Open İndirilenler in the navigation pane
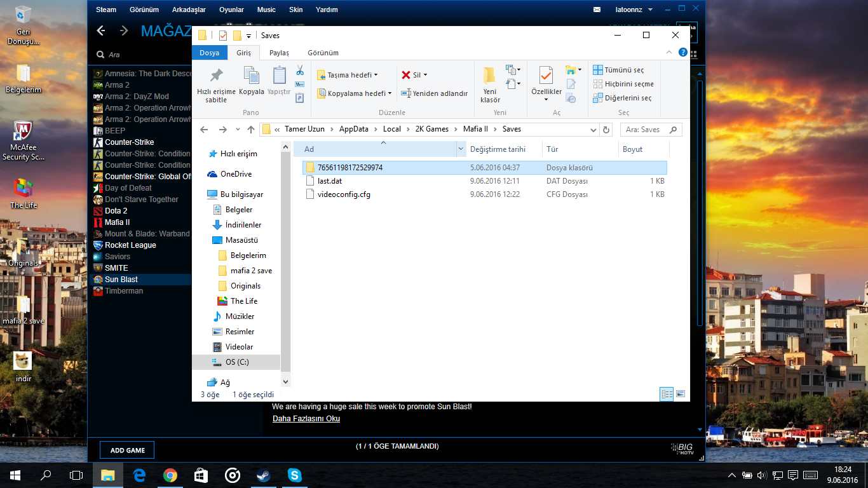868x488 pixels. coord(243,225)
